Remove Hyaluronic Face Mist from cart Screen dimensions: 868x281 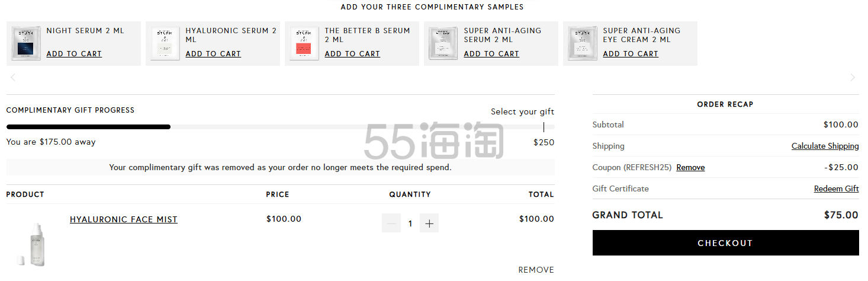(x=536, y=270)
